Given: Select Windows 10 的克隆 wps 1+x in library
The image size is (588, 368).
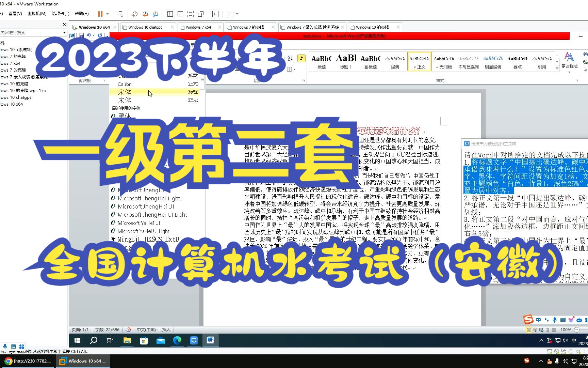Looking at the screenshot, I should point(23,91).
